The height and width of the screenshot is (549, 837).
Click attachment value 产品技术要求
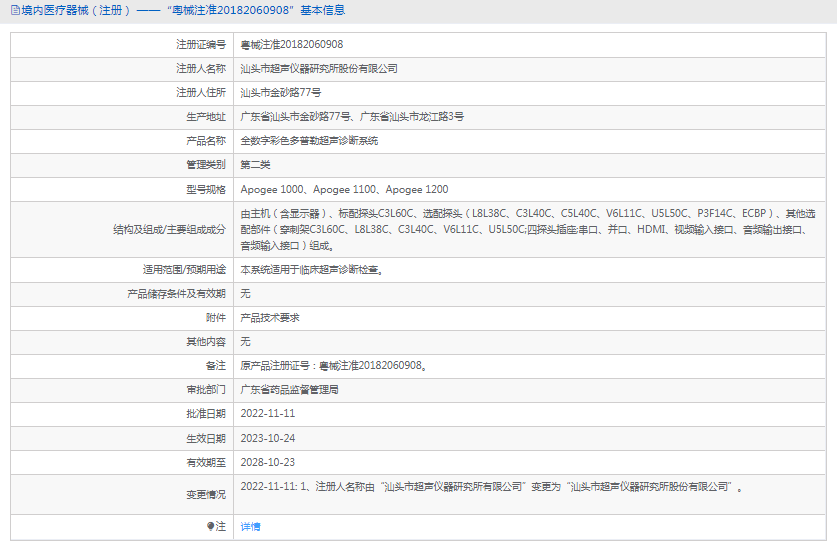pos(270,318)
